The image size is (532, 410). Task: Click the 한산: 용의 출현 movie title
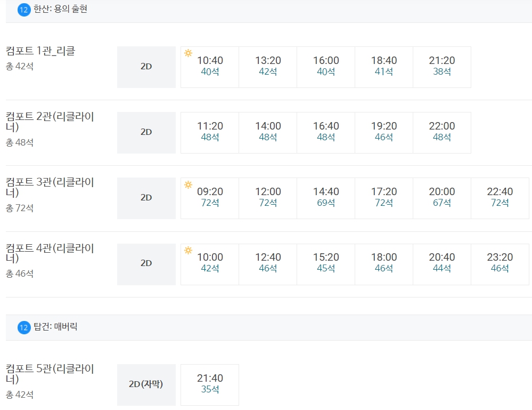[60, 9]
